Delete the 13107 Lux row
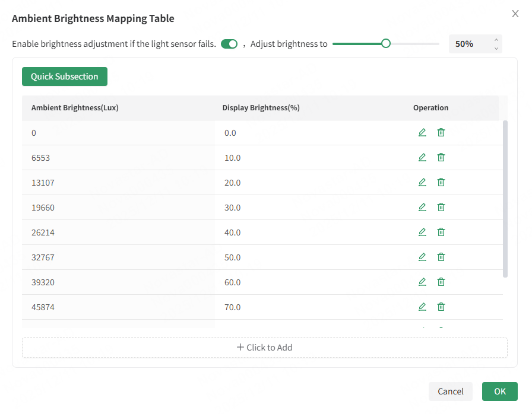The image size is (532, 414). tap(441, 182)
